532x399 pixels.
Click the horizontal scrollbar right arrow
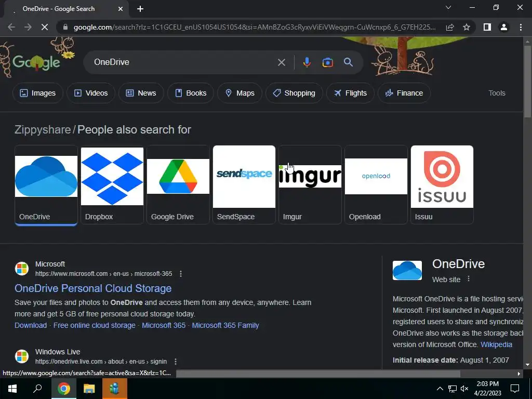pyautogui.click(x=519, y=374)
